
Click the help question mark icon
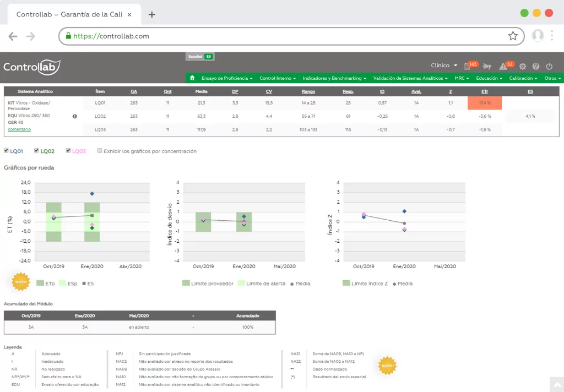[x=535, y=66]
